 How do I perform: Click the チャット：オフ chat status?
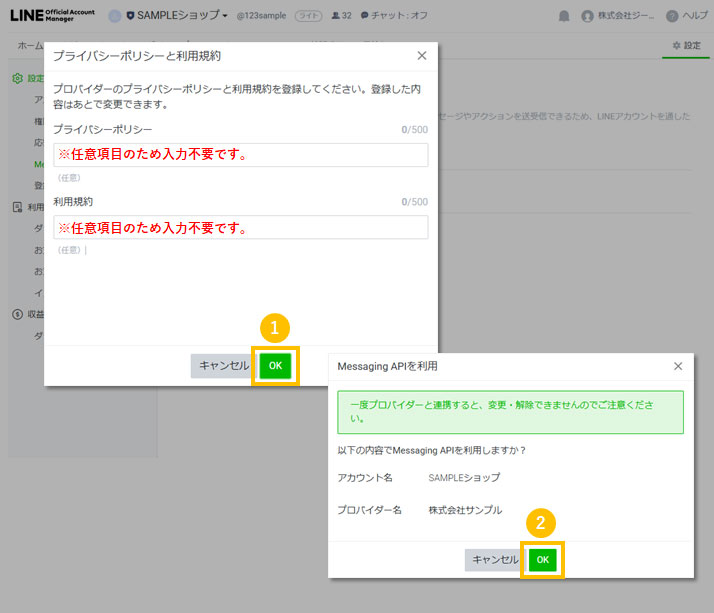coord(395,16)
